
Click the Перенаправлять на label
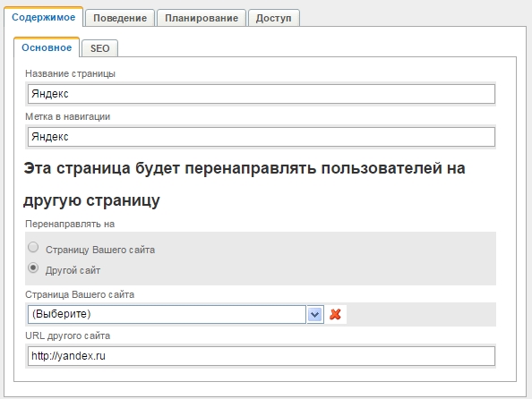pos(70,224)
